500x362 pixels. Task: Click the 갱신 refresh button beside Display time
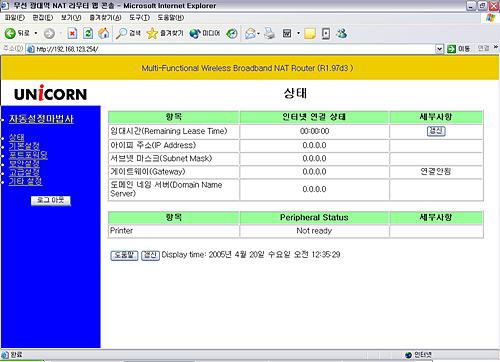click(150, 255)
